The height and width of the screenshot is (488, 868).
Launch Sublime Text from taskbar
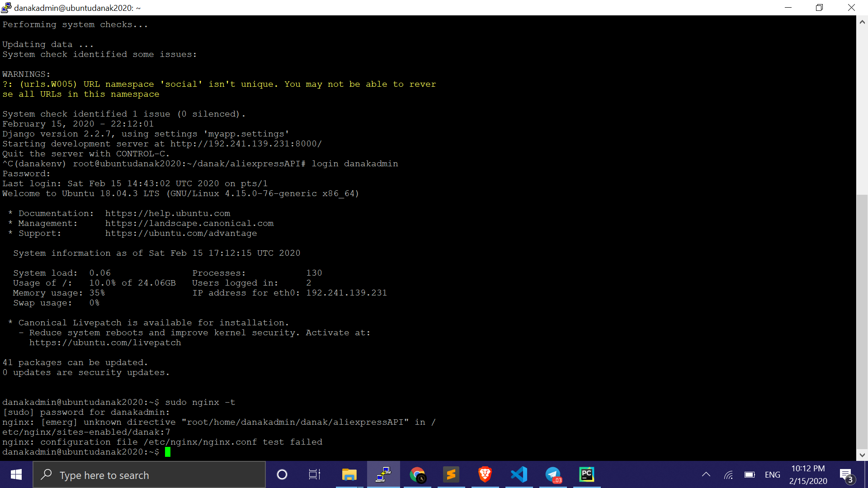(451, 474)
